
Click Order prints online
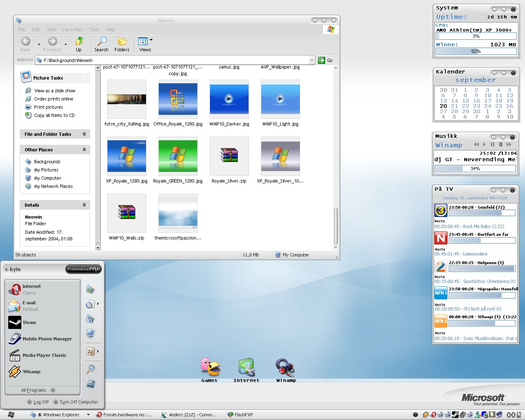[x=54, y=99]
